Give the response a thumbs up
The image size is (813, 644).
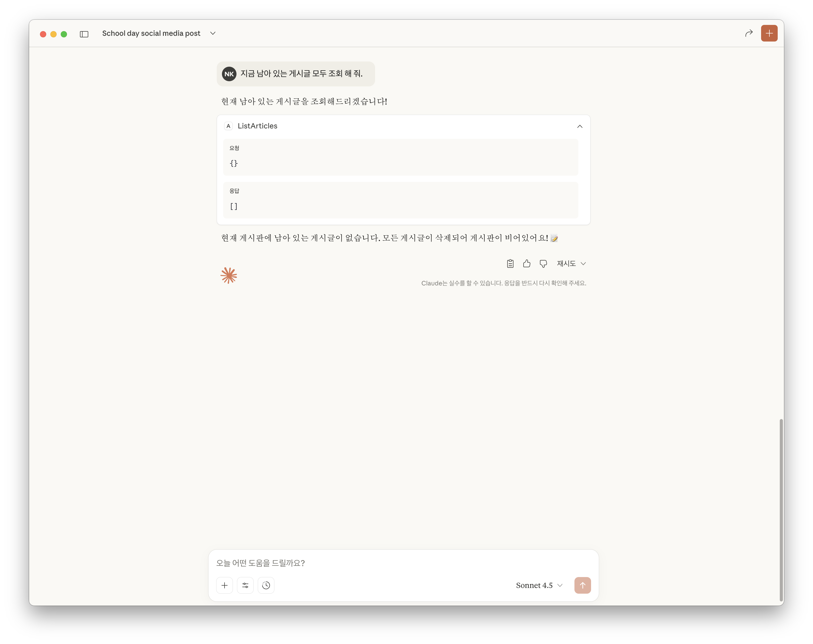pos(527,263)
